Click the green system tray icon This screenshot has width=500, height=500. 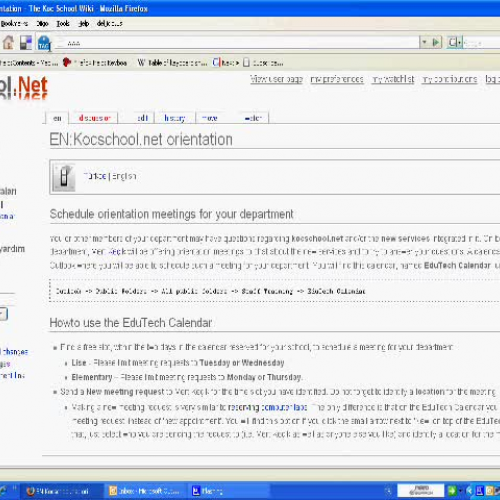(452, 491)
